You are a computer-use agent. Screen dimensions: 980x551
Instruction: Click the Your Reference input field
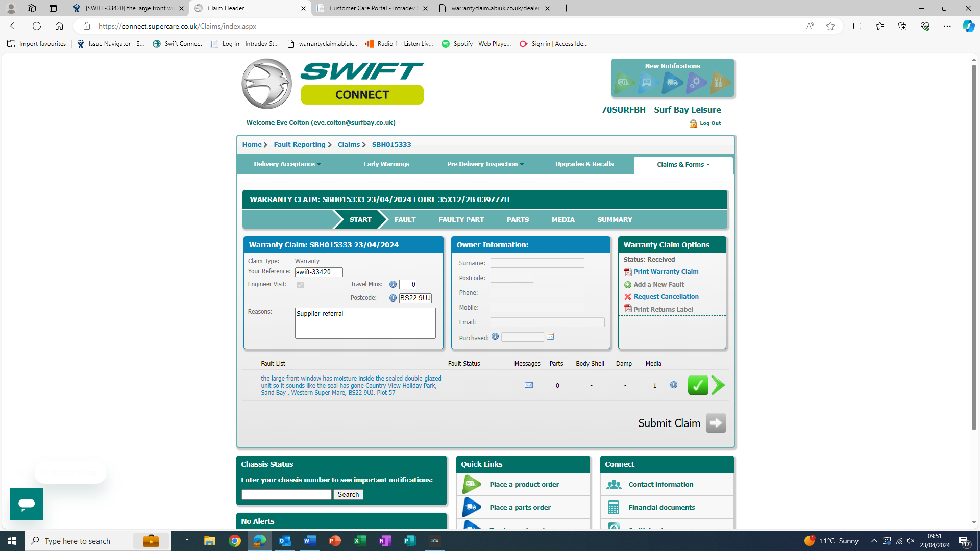[318, 272]
